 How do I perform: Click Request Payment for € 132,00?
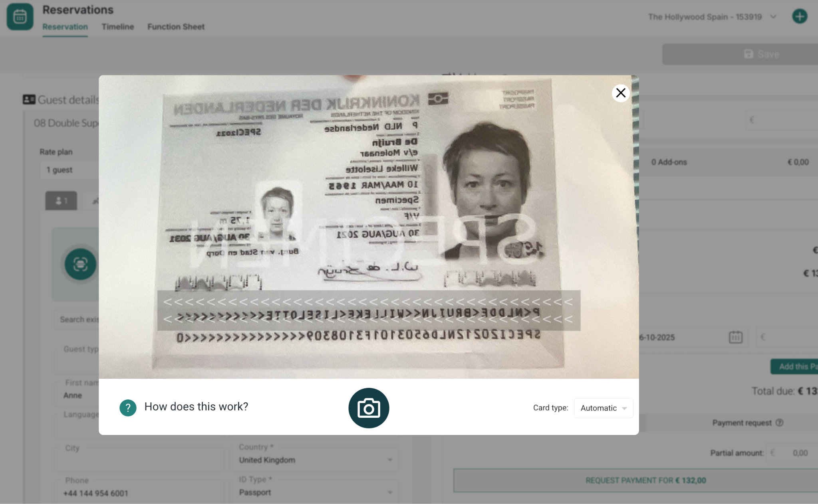pyautogui.click(x=645, y=480)
